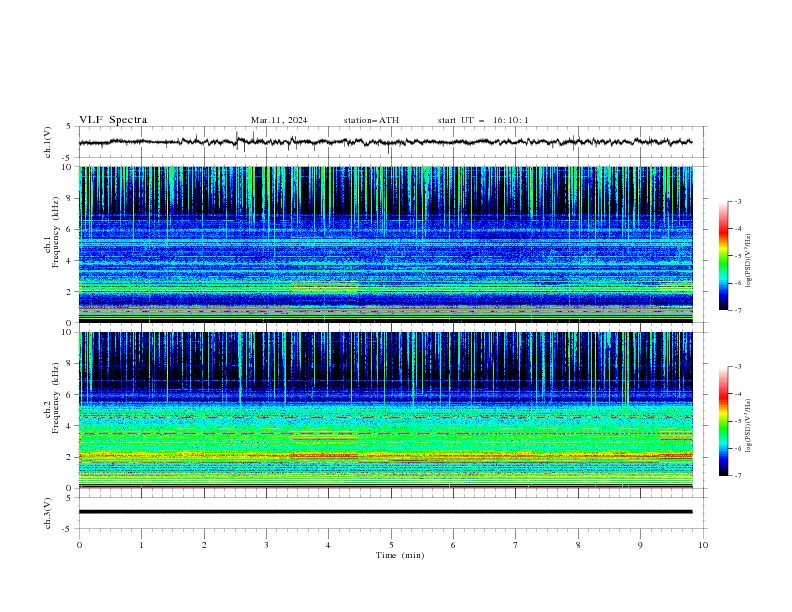792x612 pixels.
Task: Click the thick black ch.3 voltage trace
Action: tap(385, 512)
